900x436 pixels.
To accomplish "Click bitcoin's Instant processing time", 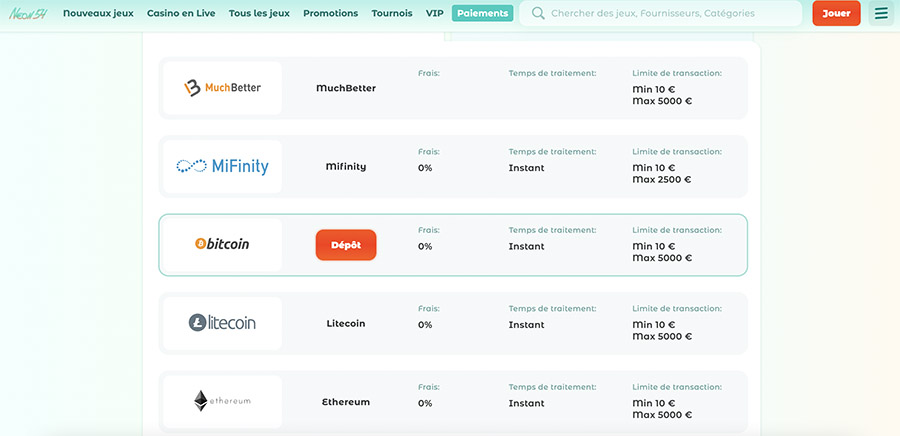I will 526,247.
